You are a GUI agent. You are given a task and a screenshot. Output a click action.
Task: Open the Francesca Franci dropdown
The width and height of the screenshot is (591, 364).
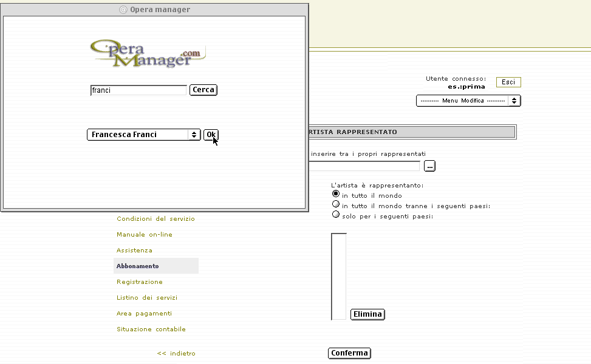point(143,135)
